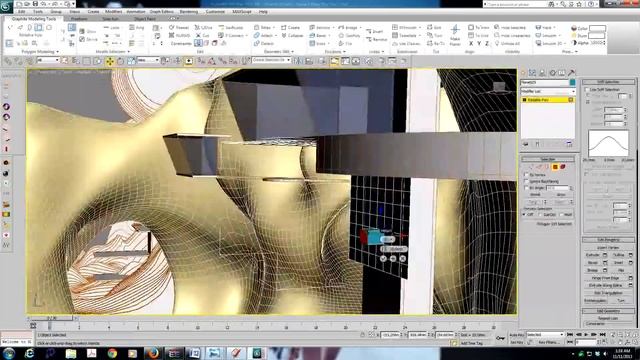Open the Graph Editors menu
Screen dimensions: 640x360
[162, 12]
